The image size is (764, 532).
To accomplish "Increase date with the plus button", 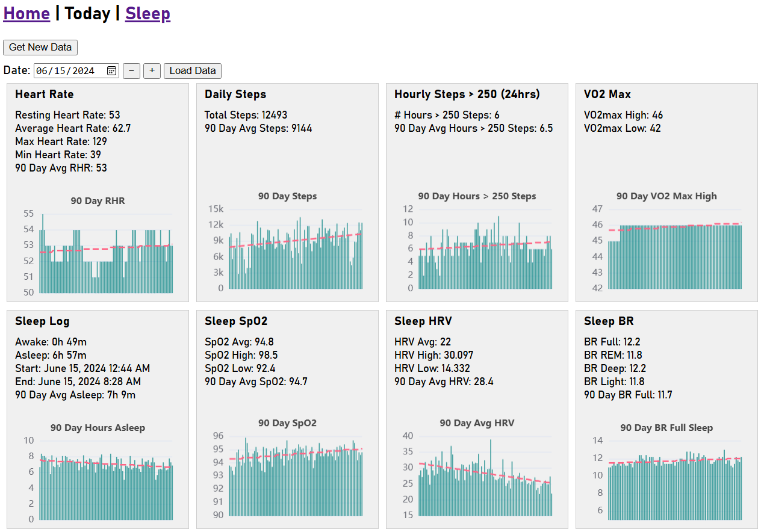I will tap(152, 71).
